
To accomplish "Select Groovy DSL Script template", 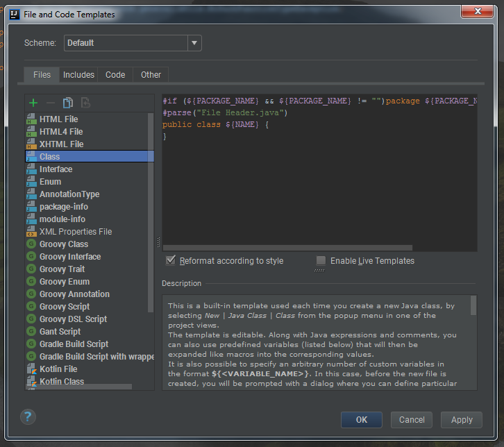I will [x=90, y=319].
